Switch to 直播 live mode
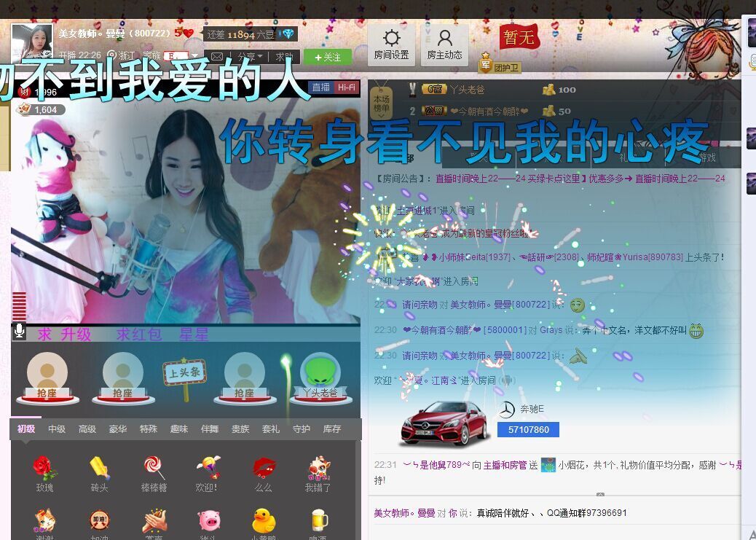 [320, 87]
